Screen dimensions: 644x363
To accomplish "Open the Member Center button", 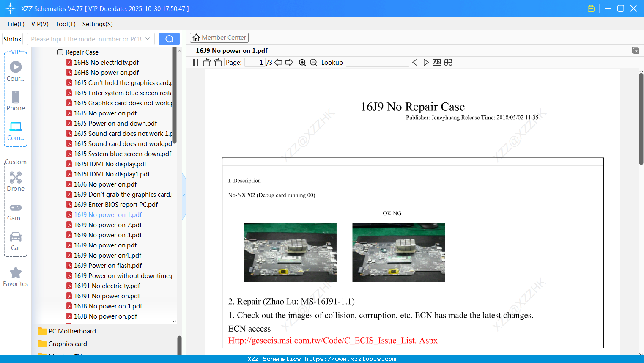I will pos(219,38).
